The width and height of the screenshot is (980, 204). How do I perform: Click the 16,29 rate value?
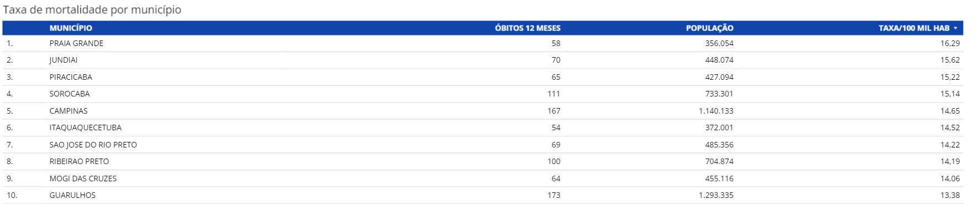tap(950, 43)
